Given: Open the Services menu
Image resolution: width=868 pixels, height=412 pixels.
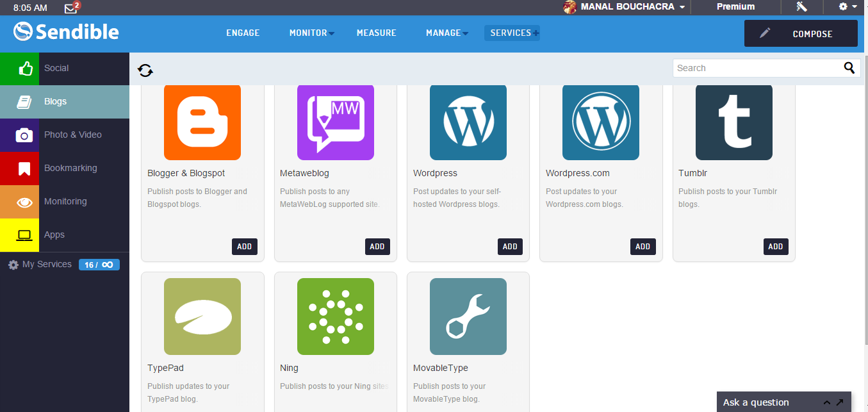Looking at the screenshot, I should (x=511, y=33).
